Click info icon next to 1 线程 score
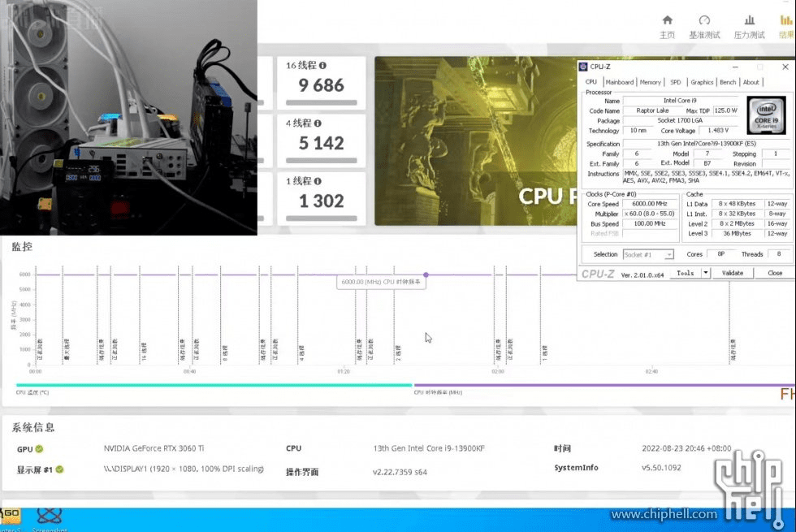Screen dimensions: 796x532 point(318,181)
